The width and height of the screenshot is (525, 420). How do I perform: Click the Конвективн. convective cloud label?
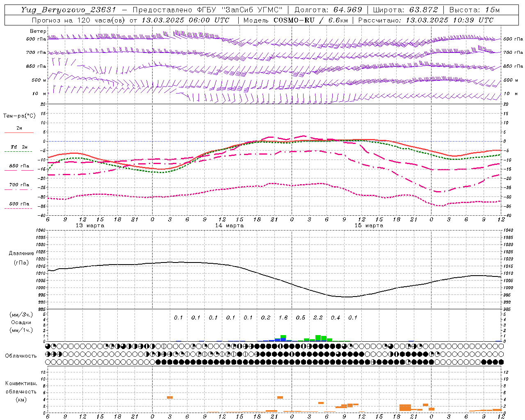pos(21,383)
